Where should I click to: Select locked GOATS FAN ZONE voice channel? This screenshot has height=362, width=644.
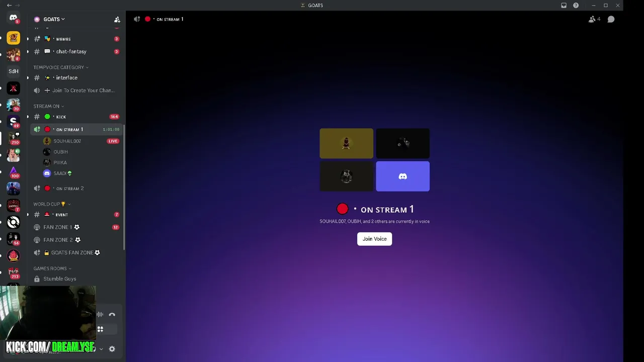click(75, 252)
